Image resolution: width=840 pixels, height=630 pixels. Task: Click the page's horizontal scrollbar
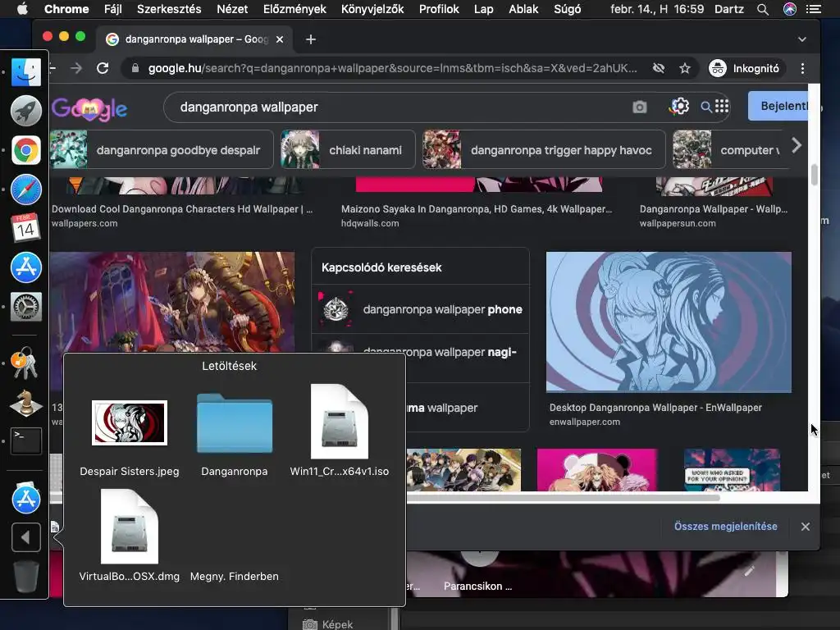point(563,497)
